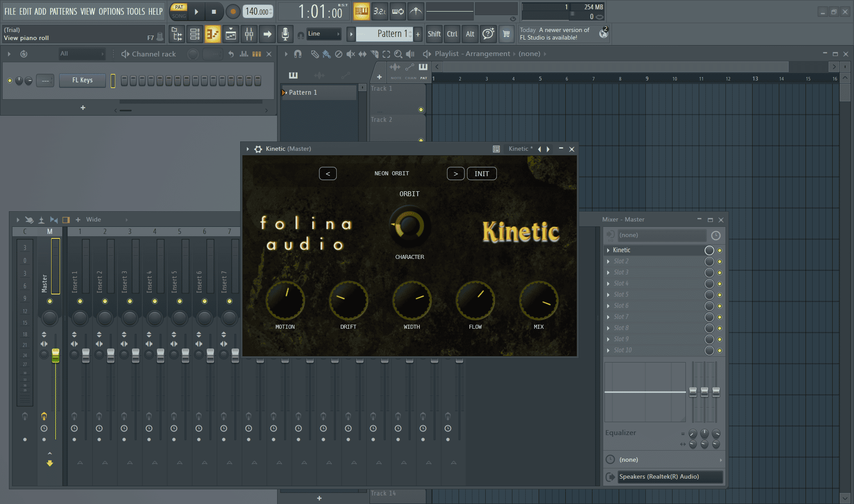
Task: Open the mixer input (none) selector
Action: click(661, 235)
